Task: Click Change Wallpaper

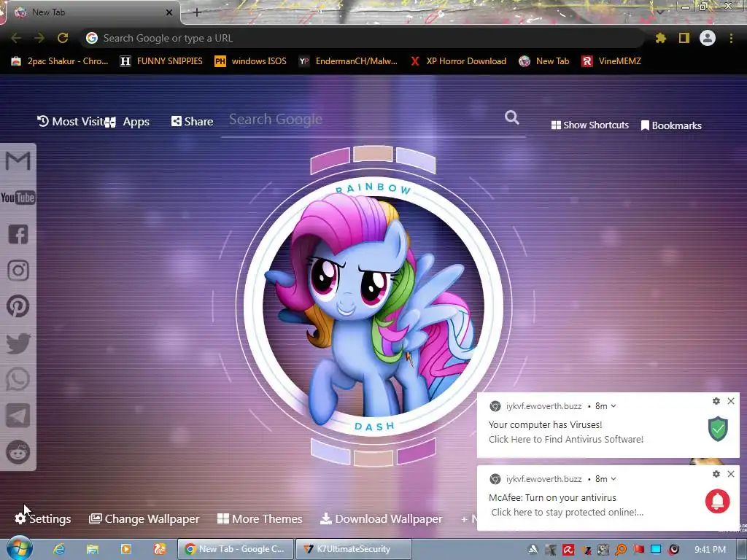Action: click(x=144, y=518)
